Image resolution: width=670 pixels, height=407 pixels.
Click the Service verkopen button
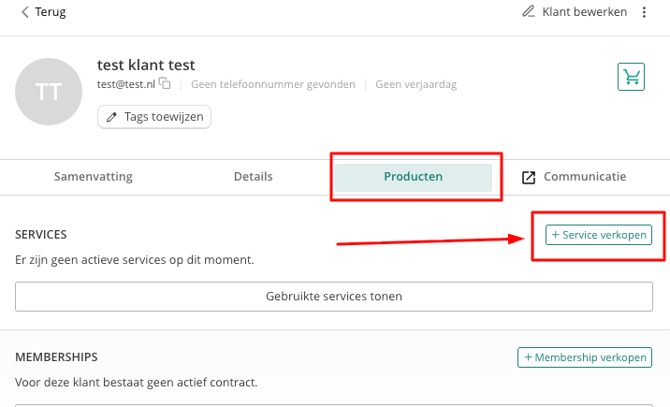599,235
